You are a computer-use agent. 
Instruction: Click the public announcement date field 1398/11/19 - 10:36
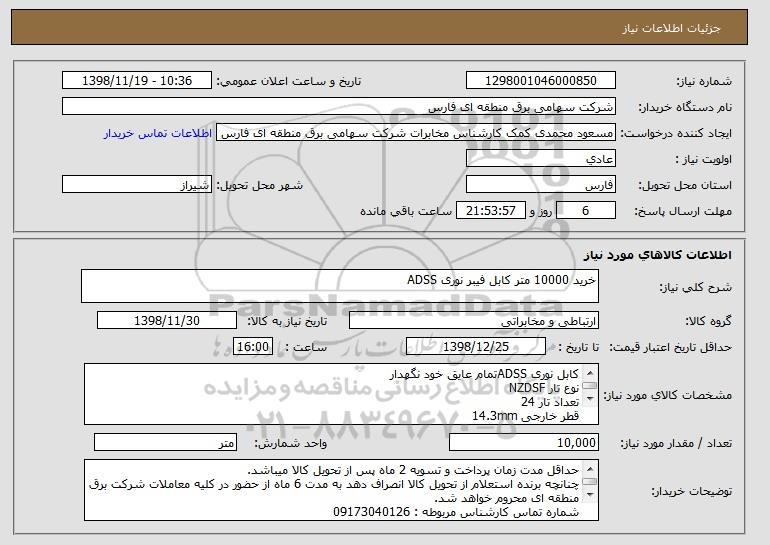point(137,81)
